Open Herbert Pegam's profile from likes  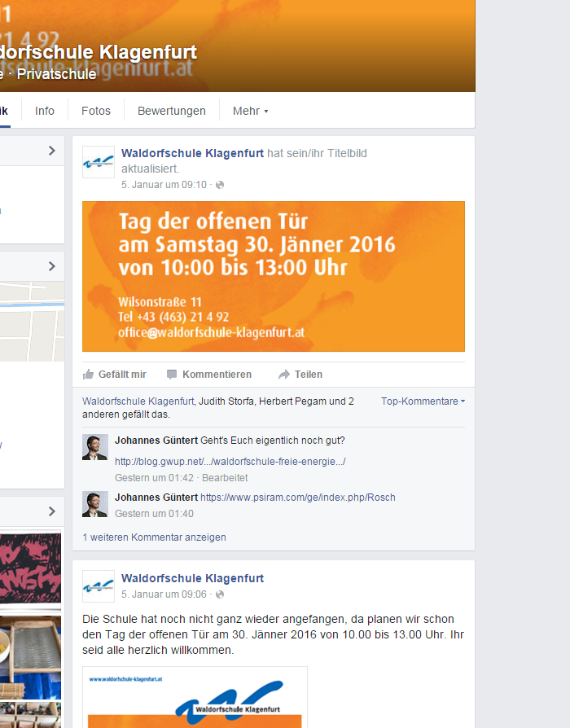pyautogui.click(x=293, y=401)
